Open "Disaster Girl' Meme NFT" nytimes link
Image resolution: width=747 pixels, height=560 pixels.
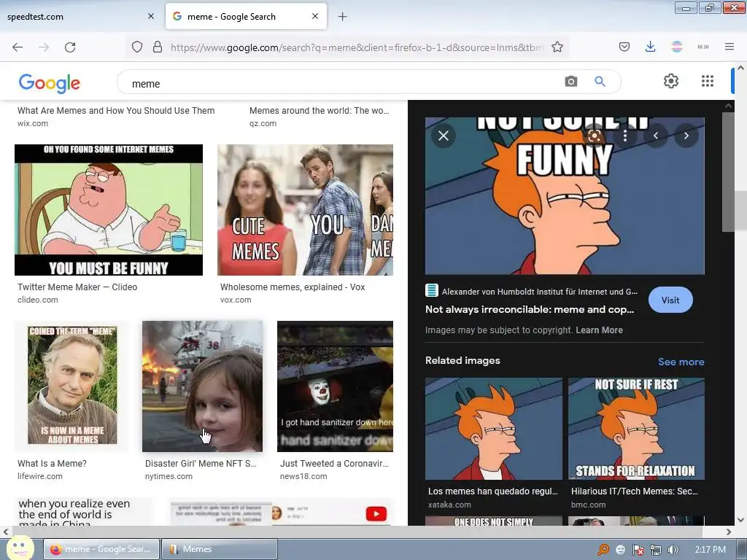click(x=201, y=463)
